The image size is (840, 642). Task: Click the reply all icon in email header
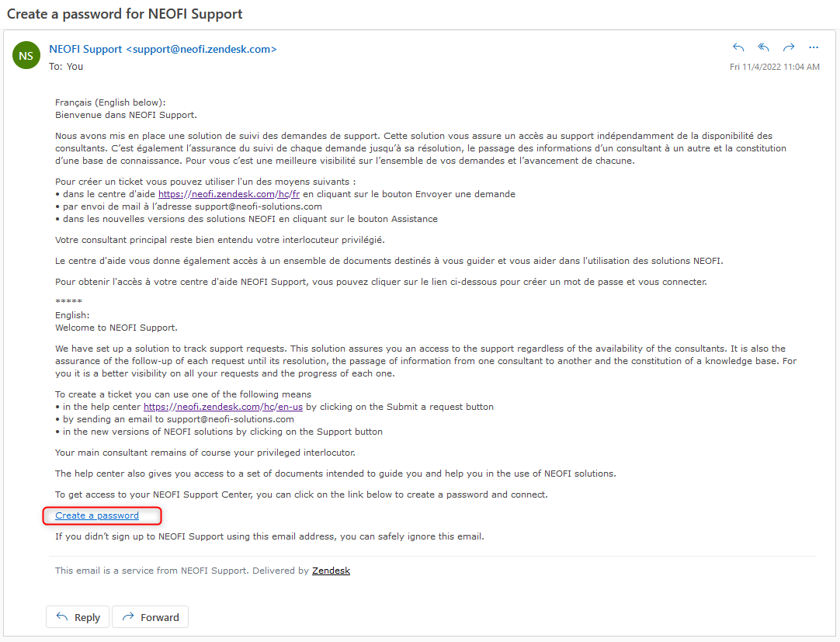(x=763, y=47)
